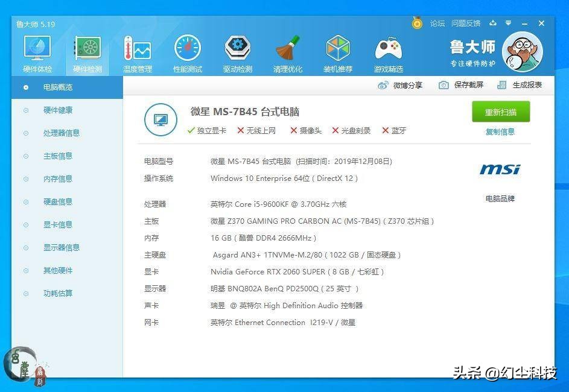Click 微星 Z370 GAMING PRO CARBON AC text
569x392 pixels.
pyautogui.click(x=322, y=221)
